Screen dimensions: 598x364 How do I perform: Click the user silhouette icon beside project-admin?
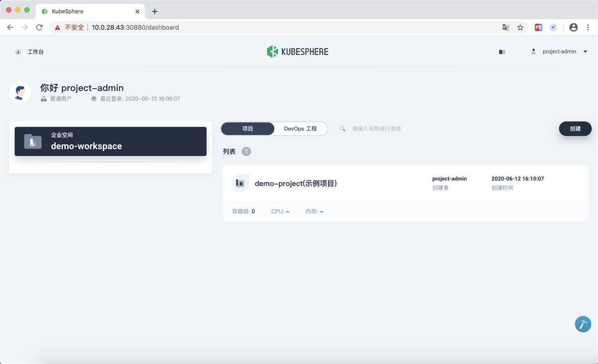click(x=533, y=51)
